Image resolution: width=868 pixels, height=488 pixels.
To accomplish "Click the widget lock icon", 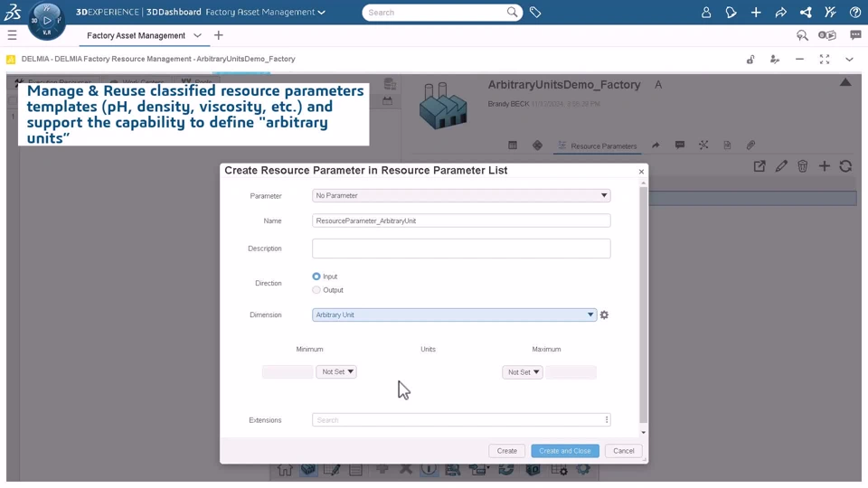I will [750, 60].
